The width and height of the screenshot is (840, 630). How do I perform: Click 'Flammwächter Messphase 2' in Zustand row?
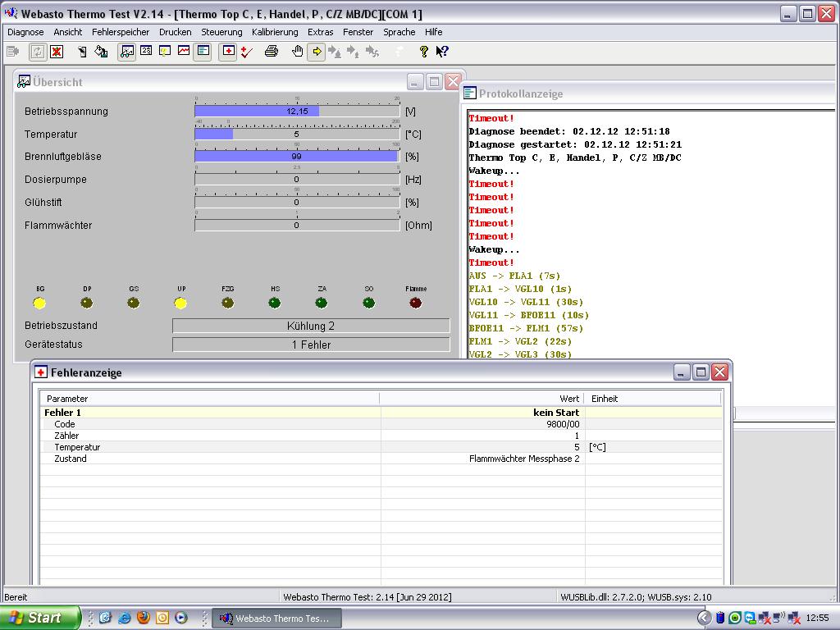point(524,459)
